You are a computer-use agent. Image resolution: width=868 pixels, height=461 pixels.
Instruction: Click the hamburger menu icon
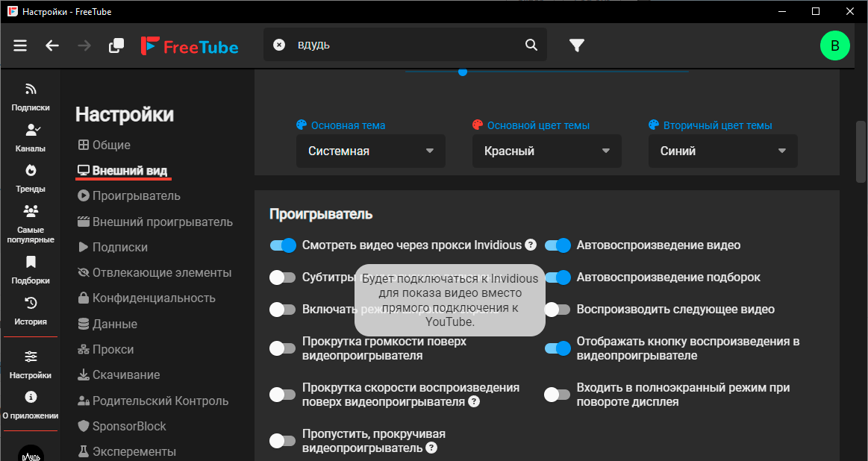coord(20,45)
